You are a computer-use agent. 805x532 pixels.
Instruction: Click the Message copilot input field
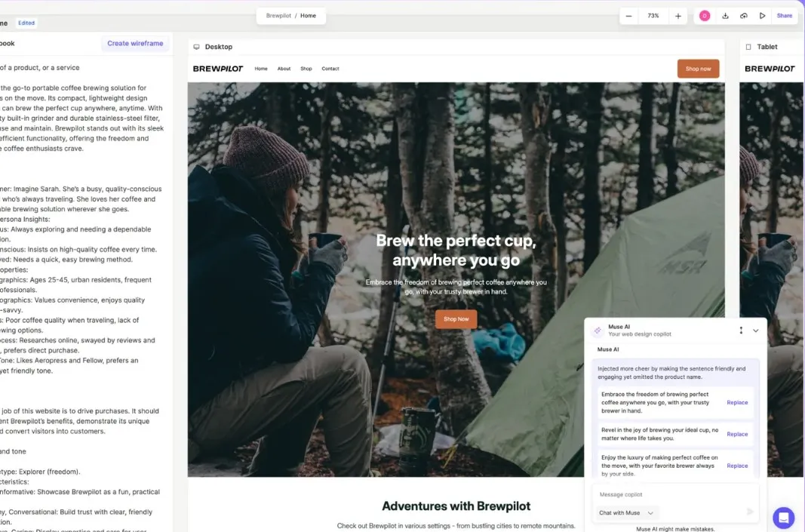(675, 495)
